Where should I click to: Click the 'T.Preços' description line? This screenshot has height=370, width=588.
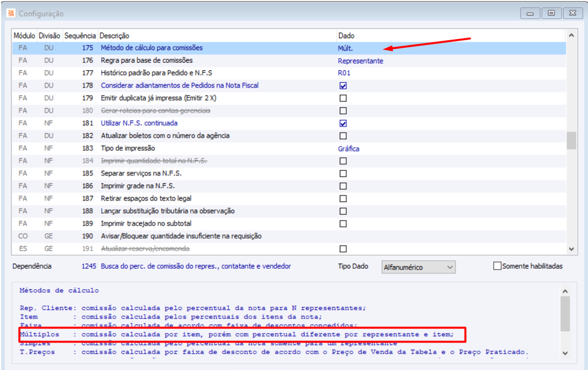[274, 352]
